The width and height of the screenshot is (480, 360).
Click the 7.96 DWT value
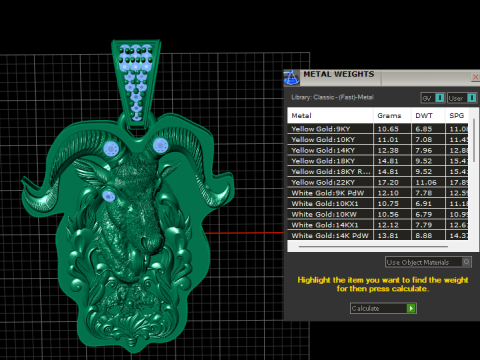(424, 150)
